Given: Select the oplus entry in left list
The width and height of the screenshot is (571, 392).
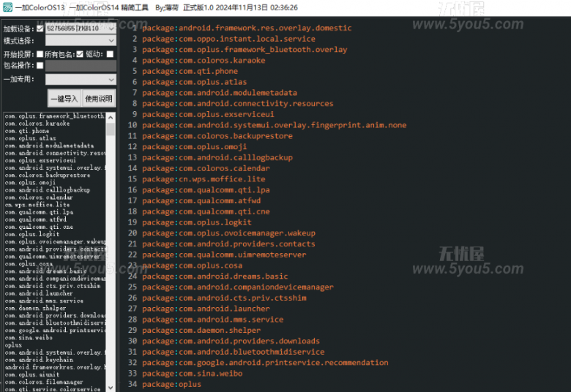Looking at the screenshot, I should (13, 345).
